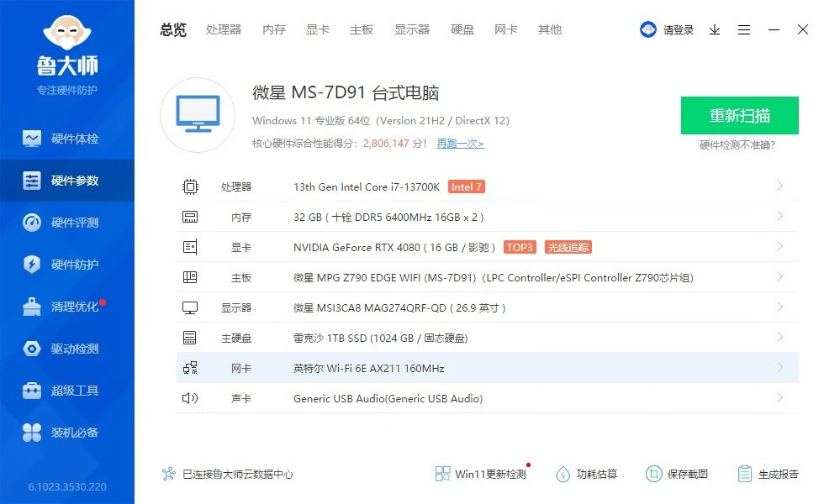This screenshot has height=504, width=824.
Task: Switch to the 网卡 tab
Action: point(506,30)
